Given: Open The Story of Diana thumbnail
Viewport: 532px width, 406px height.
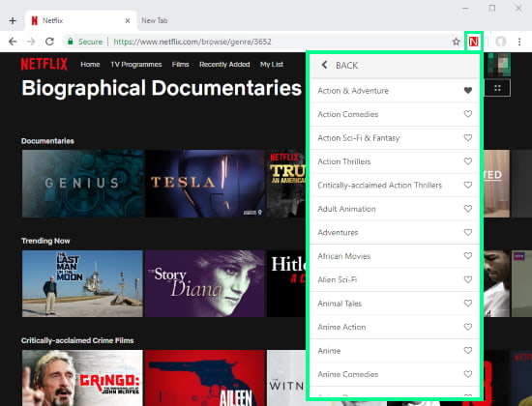Looking at the screenshot, I should (205, 283).
